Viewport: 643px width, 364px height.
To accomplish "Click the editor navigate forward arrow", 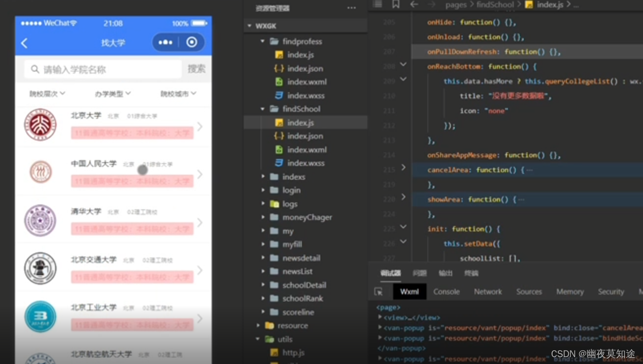I will pyautogui.click(x=431, y=4).
